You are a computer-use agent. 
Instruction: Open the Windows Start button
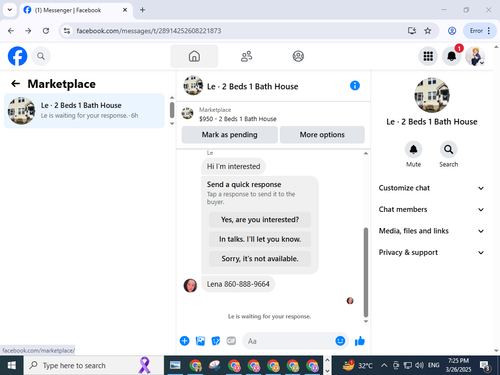point(12,365)
